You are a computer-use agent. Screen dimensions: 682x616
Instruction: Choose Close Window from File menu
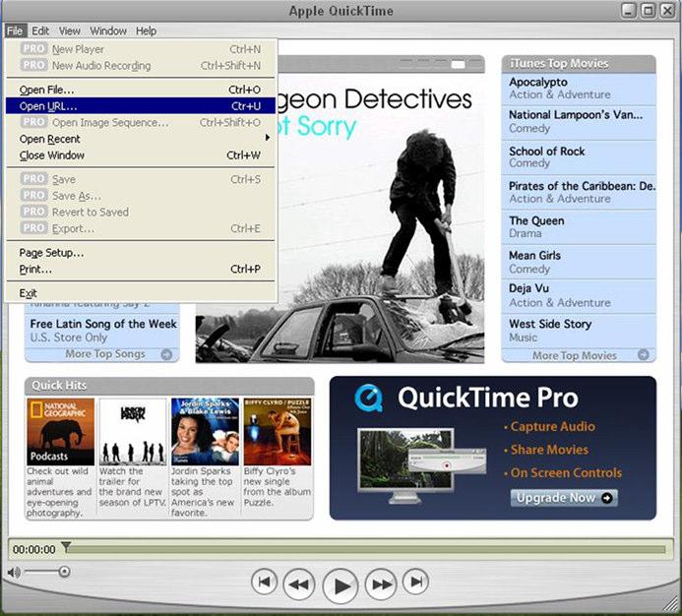click(140, 155)
